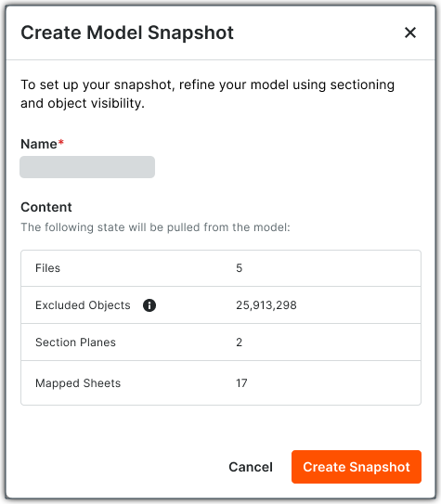Select the Section Planes label

coord(75,342)
